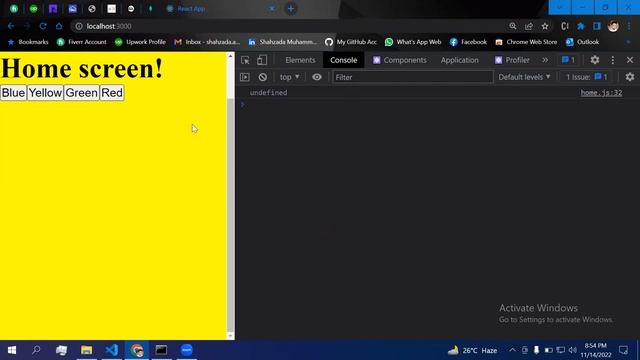
Task: Show hidden system tray icons
Action: coord(512,350)
